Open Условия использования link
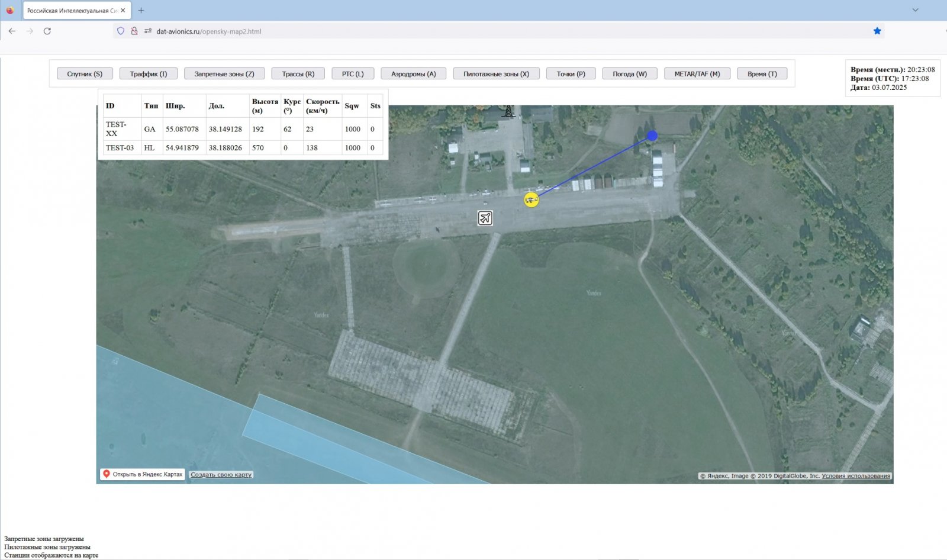This screenshot has height=560, width=947. click(x=856, y=476)
